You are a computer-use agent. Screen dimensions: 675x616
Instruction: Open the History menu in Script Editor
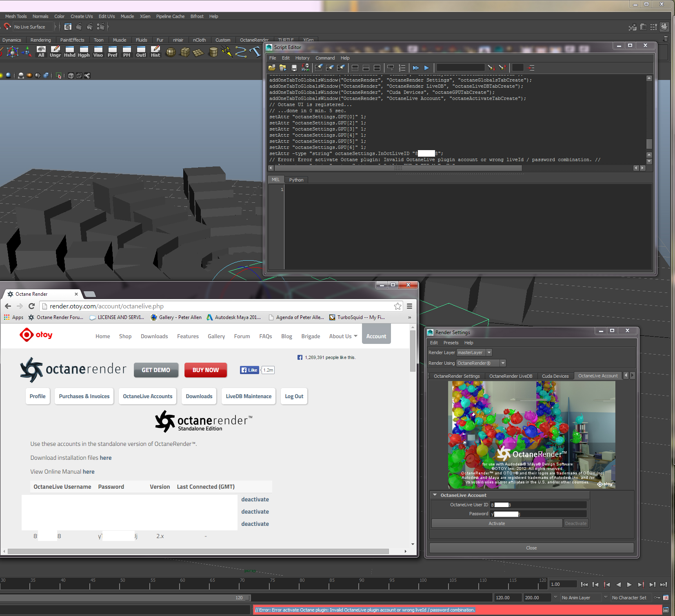click(302, 58)
